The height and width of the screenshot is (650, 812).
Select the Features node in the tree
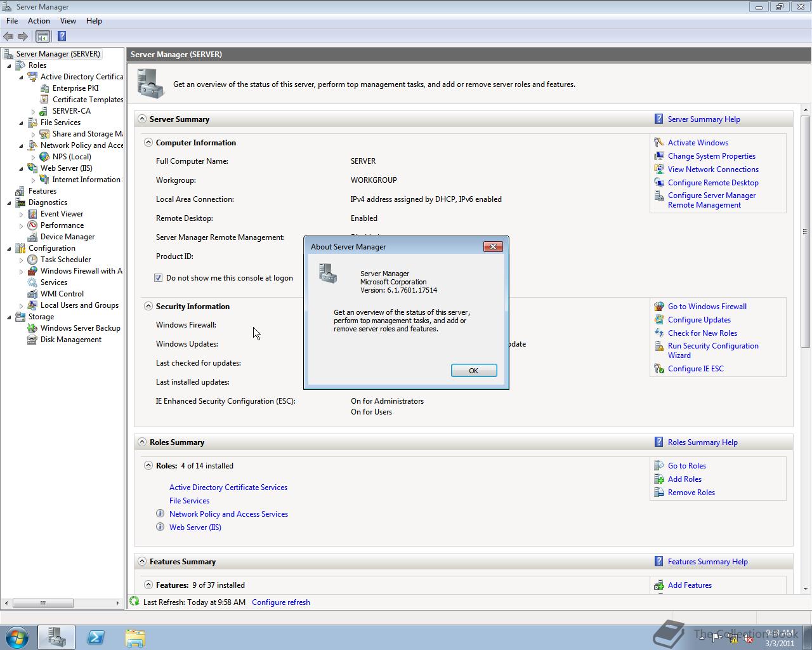(x=43, y=191)
